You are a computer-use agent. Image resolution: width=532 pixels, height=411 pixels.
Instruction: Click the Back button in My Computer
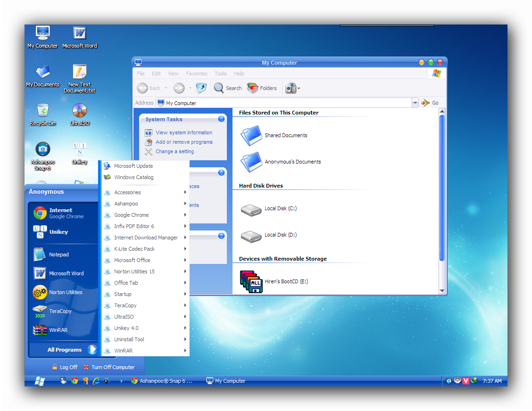coord(149,88)
